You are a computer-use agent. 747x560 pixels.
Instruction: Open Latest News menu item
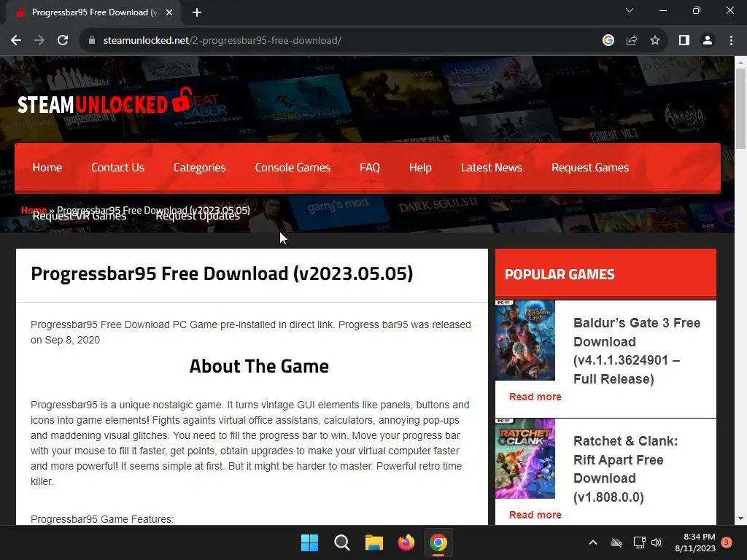[x=492, y=168]
